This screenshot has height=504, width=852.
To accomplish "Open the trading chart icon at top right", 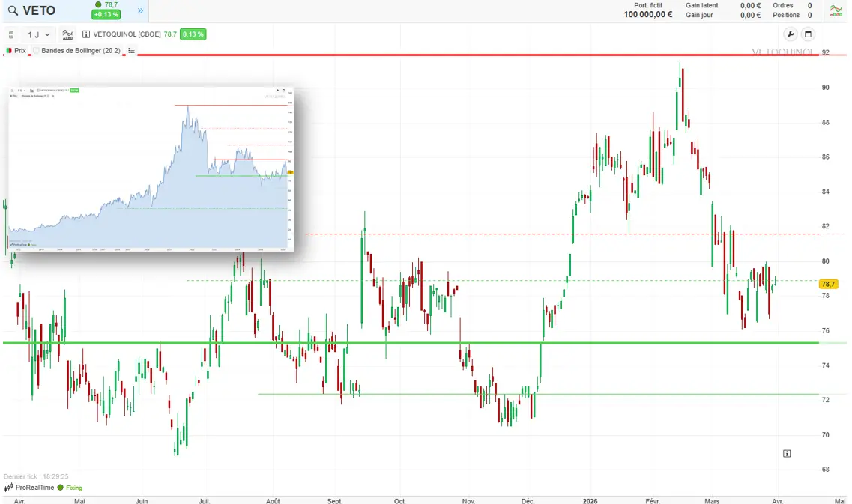I will click(x=836, y=10).
